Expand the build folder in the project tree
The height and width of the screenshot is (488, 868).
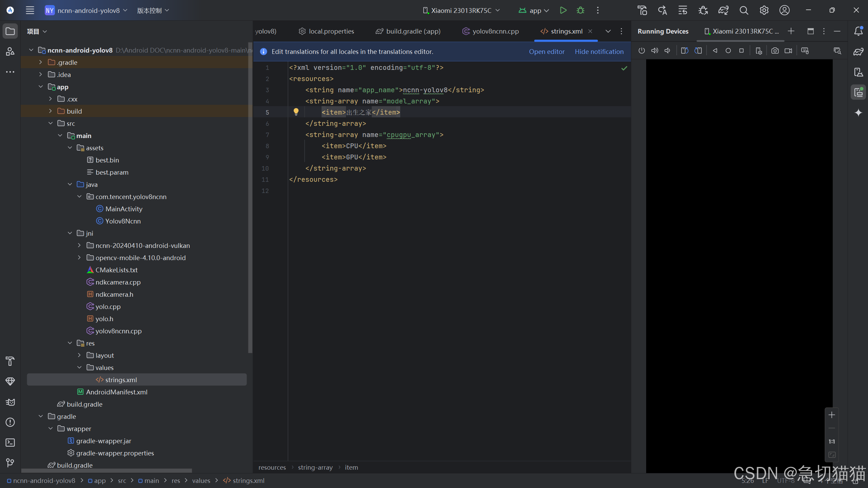click(50, 111)
